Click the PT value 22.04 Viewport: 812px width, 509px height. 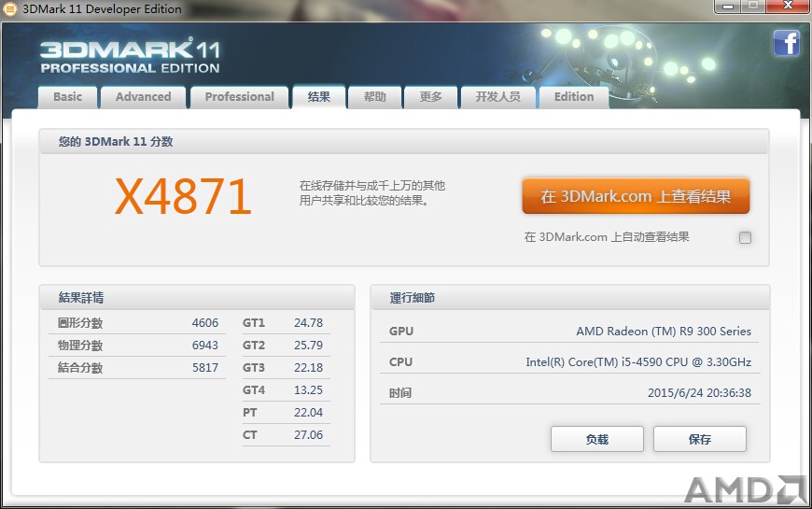pyautogui.click(x=308, y=413)
